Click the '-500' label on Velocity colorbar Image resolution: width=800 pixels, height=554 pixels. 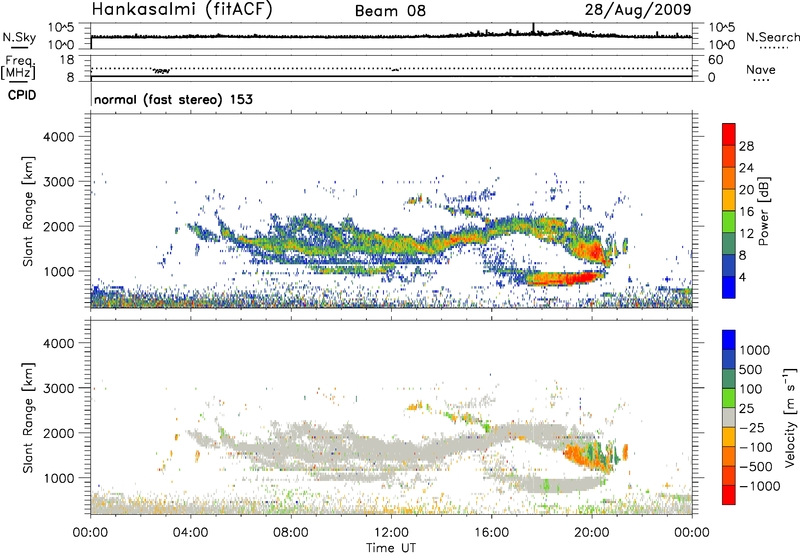point(756,466)
